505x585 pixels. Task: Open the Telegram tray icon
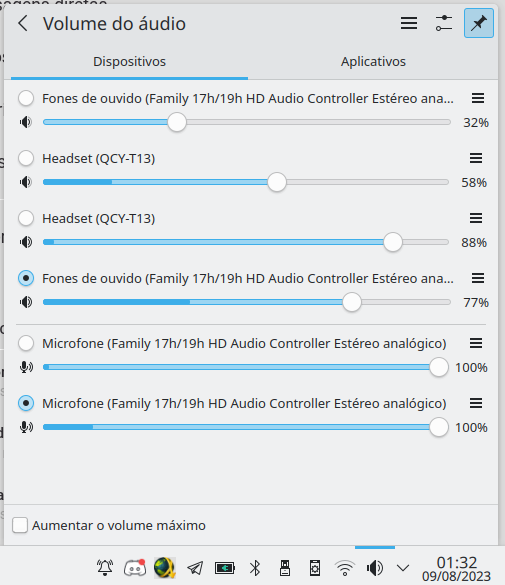[195, 568]
